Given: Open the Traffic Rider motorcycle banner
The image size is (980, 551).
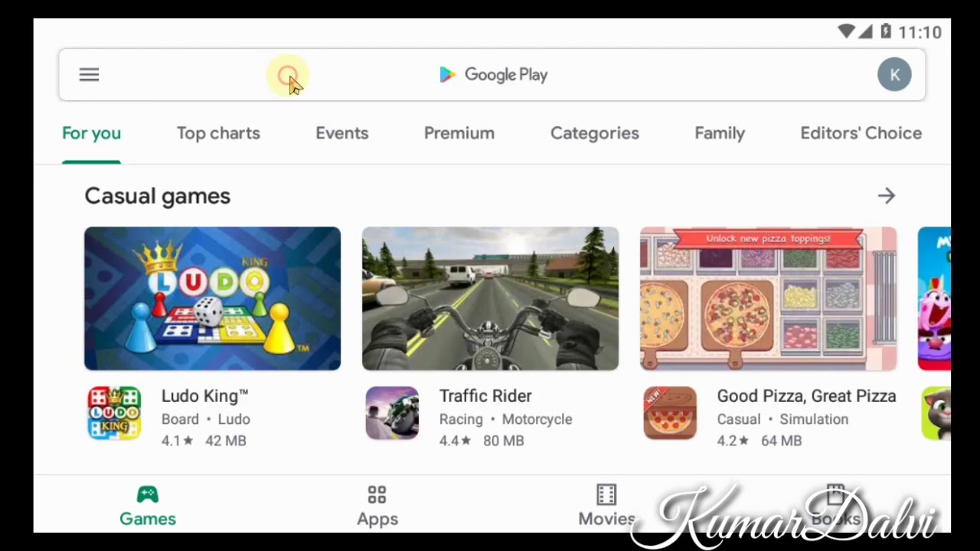Looking at the screenshot, I should [x=490, y=298].
